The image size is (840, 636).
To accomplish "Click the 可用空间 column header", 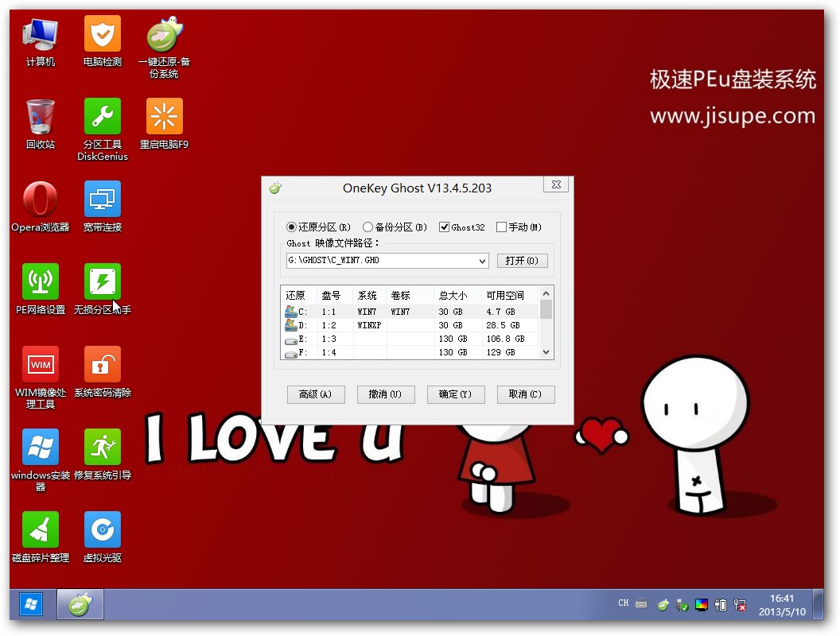I will pyautogui.click(x=509, y=296).
